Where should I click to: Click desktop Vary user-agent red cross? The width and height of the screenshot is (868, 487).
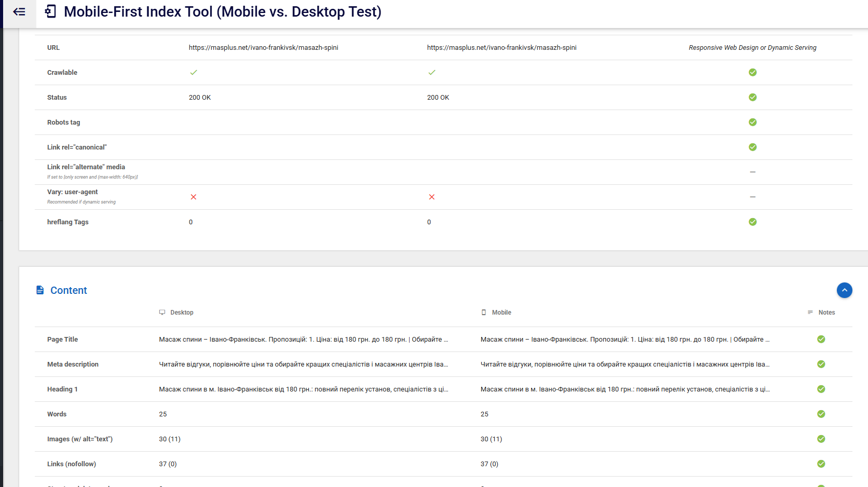click(194, 197)
